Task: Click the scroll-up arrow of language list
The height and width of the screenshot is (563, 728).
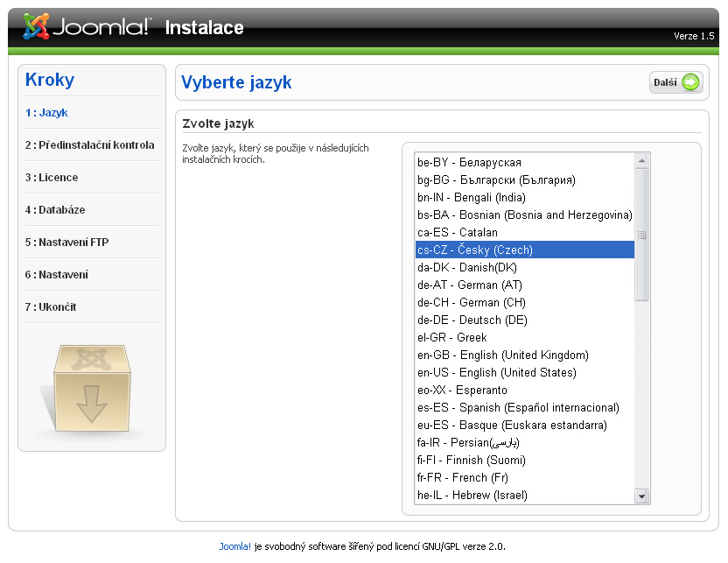Action: tap(641, 161)
